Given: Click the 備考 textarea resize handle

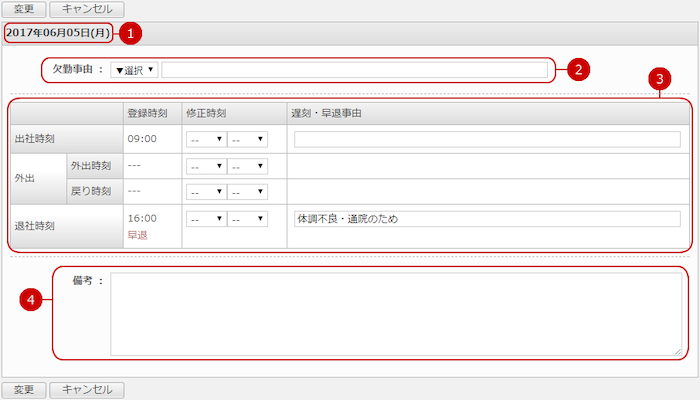Looking at the screenshot, I should [678, 351].
